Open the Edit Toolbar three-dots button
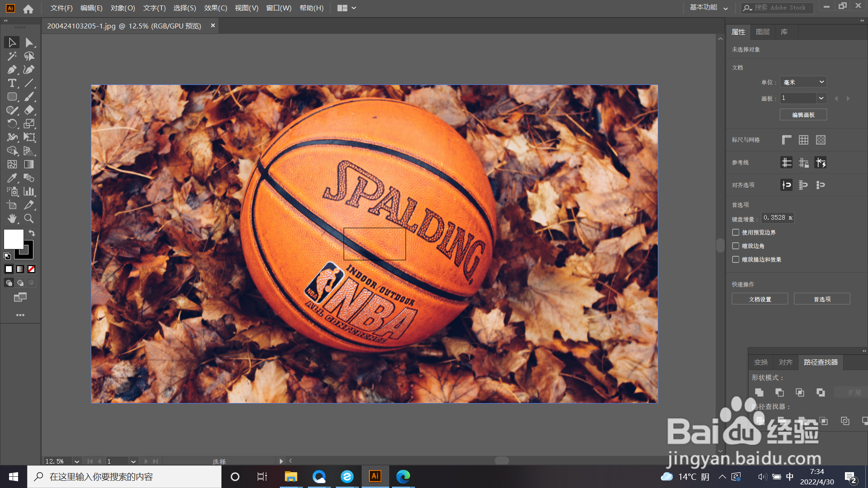 point(20,315)
